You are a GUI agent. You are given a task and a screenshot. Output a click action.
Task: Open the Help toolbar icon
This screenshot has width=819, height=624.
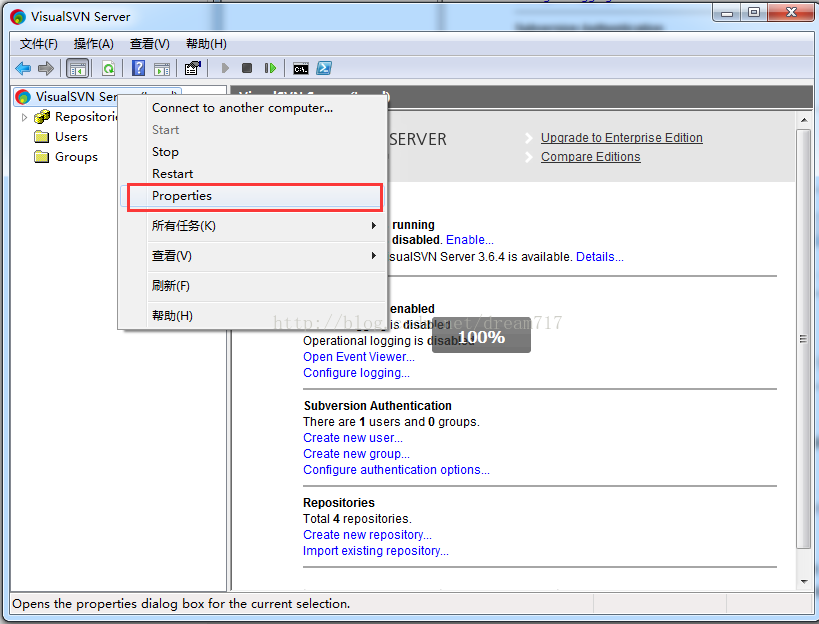click(x=138, y=68)
